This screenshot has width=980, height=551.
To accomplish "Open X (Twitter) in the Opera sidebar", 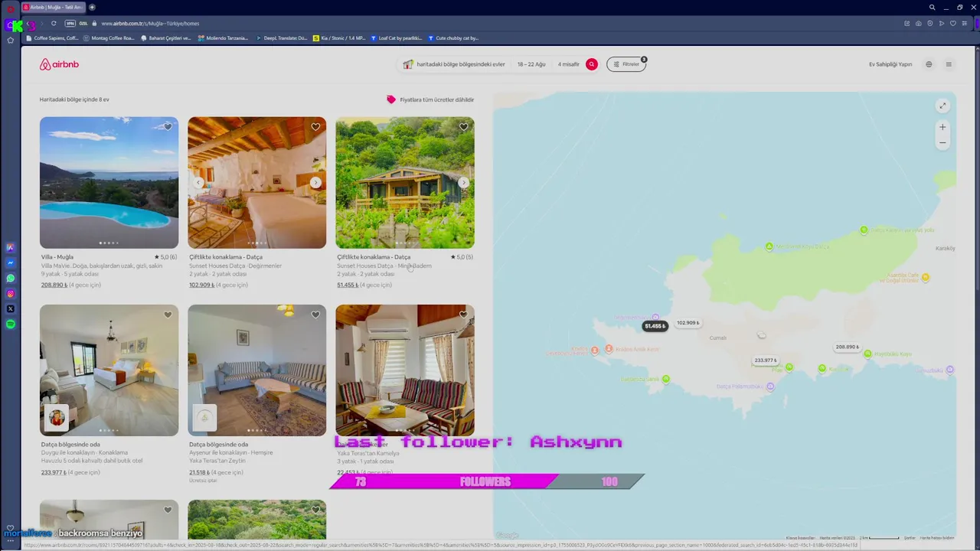I will click(x=11, y=309).
